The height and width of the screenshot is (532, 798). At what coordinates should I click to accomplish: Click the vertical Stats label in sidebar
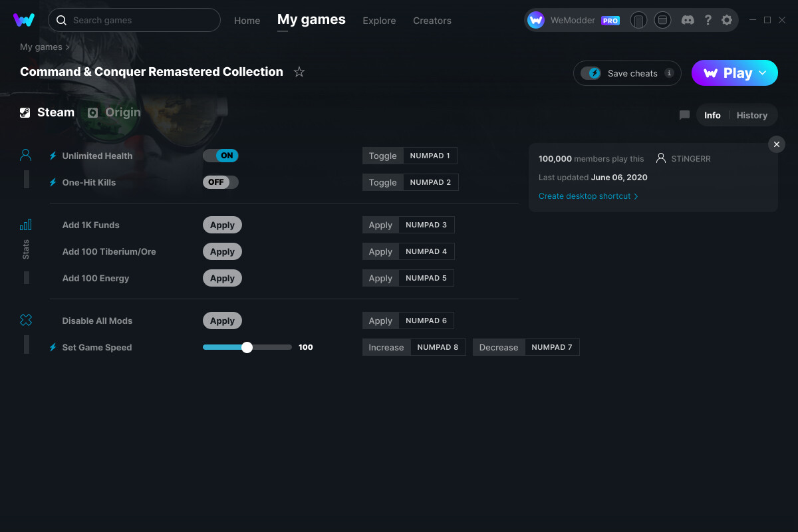(x=26, y=249)
